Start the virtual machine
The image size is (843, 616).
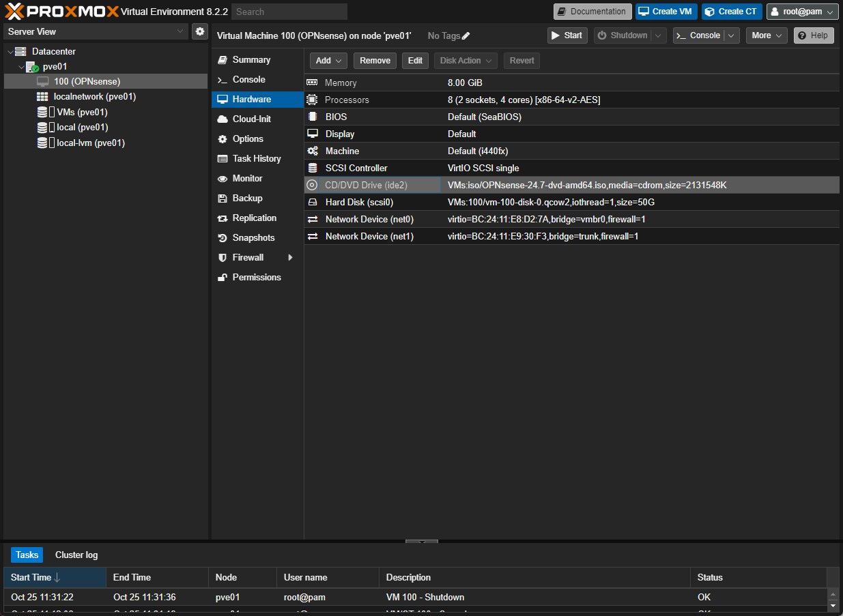(x=567, y=35)
